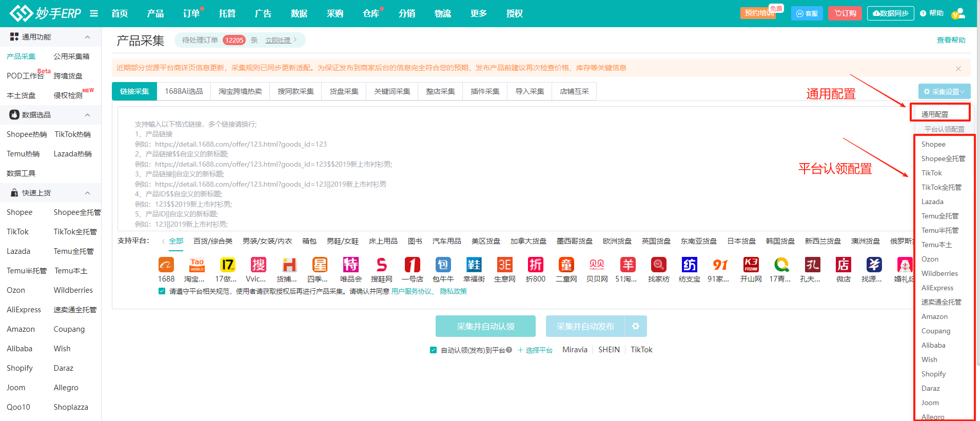Viewport: 980px width, 421px height.
Task: Dismiss the orange notice banner
Action: [958, 68]
